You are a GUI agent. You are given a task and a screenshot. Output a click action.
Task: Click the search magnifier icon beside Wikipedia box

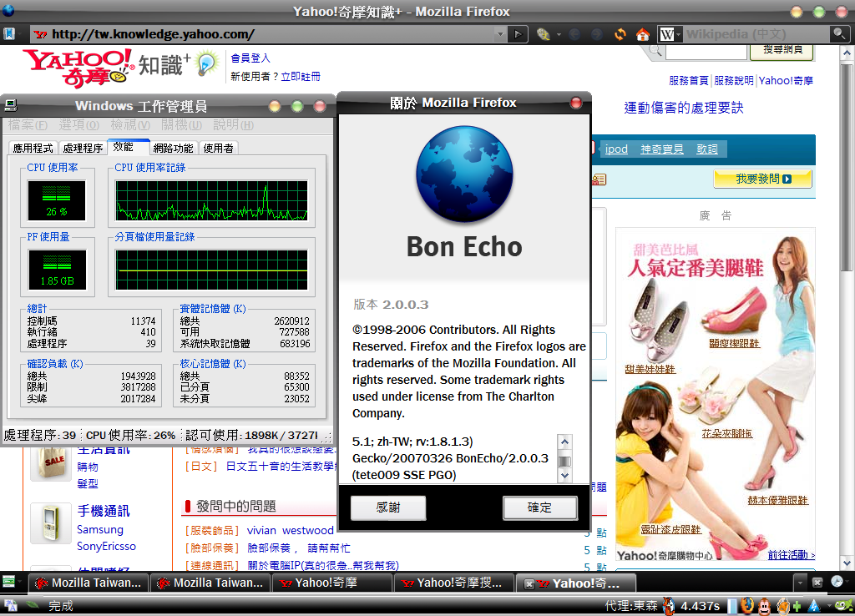click(x=838, y=34)
